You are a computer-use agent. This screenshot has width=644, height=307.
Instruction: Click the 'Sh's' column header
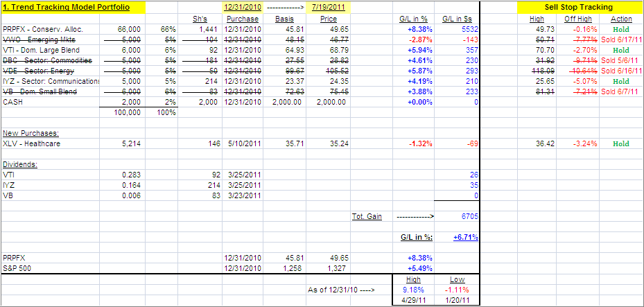200,19
